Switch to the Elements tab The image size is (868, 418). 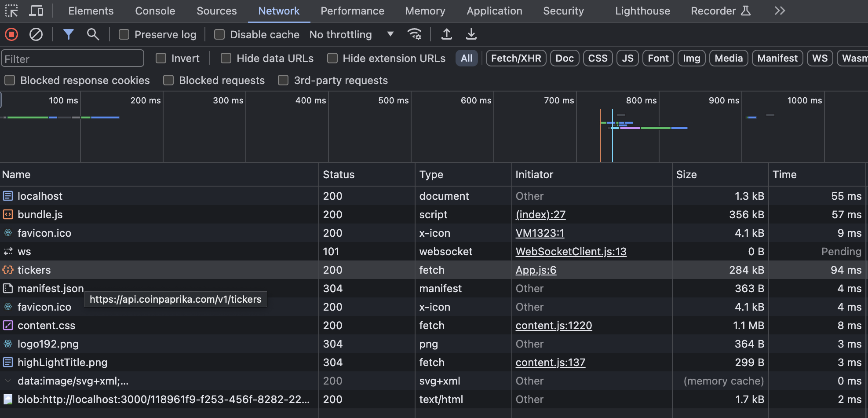[91, 11]
